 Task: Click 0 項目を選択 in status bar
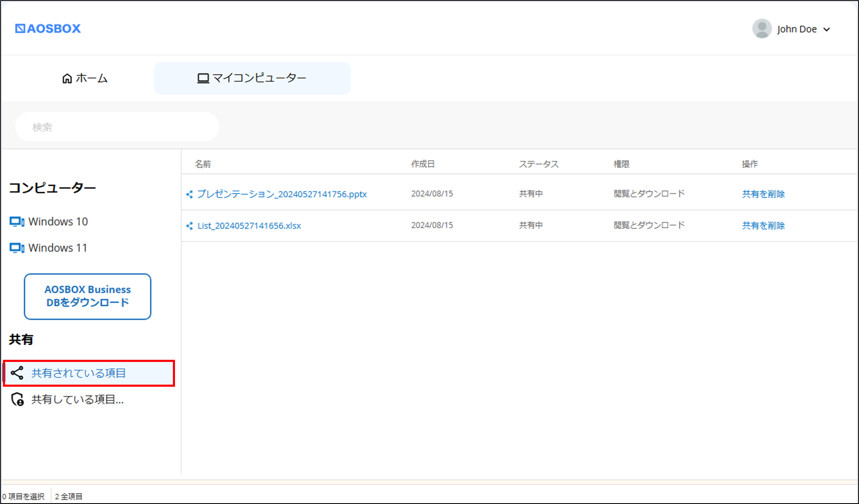pyautogui.click(x=23, y=496)
